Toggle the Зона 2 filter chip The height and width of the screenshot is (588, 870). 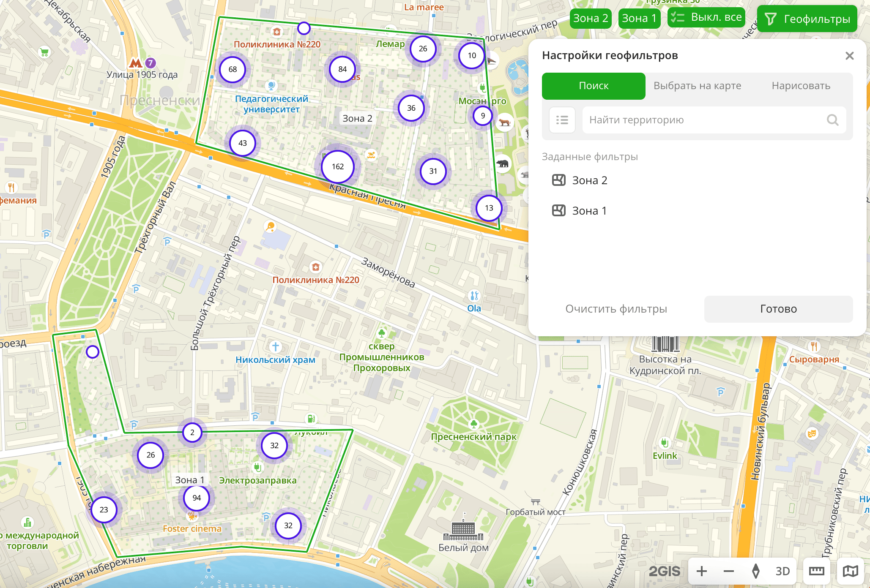[x=590, y=19]
